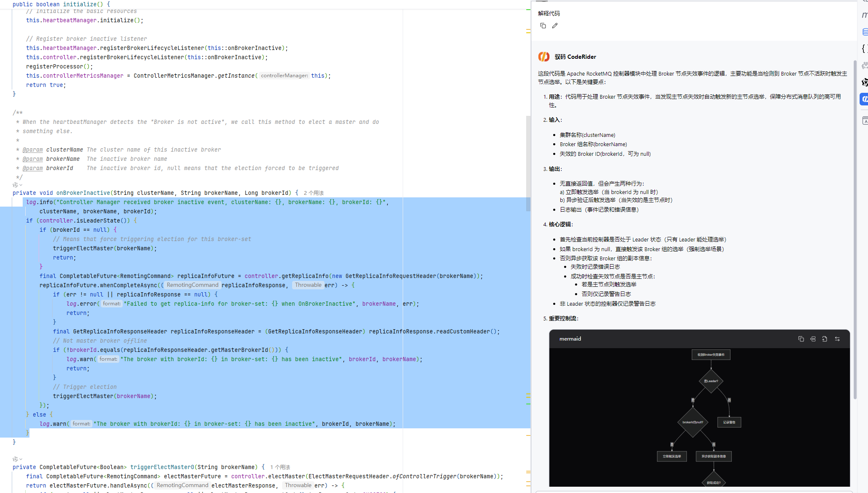Click @param tag for clusterName
Viewport: 868px width, 493px height.
click(33, 150)
